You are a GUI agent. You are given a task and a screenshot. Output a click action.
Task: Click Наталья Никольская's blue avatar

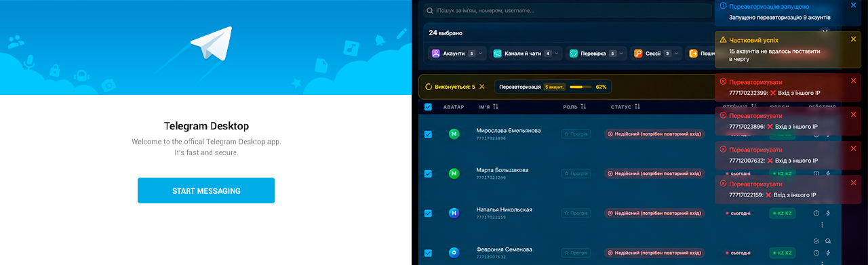click(454, 213)
